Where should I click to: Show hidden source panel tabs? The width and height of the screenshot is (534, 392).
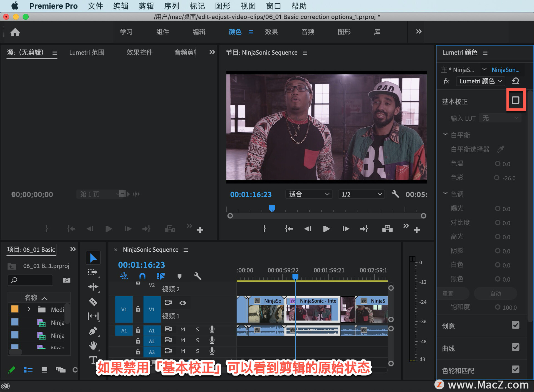[x=212, y=52]
